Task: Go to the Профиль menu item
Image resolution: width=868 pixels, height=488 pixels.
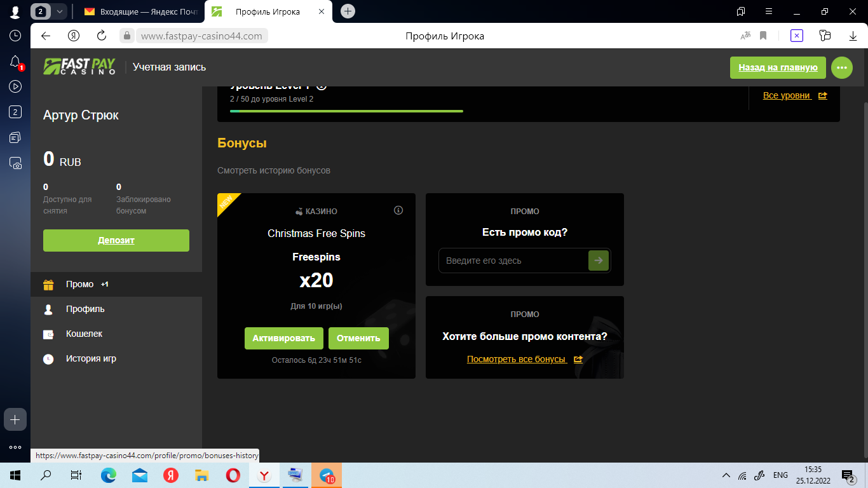Action: (116, 309)
